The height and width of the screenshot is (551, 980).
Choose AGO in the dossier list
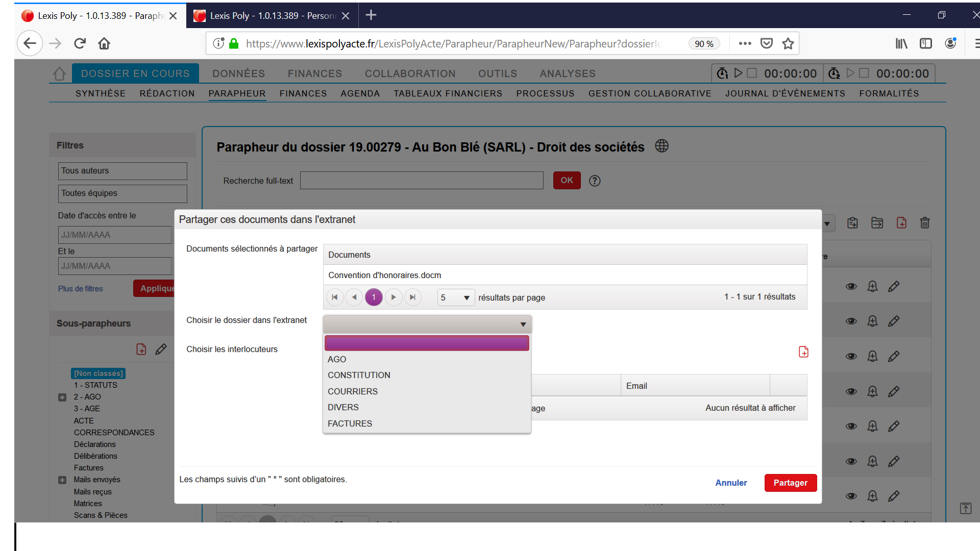(427, 360)
